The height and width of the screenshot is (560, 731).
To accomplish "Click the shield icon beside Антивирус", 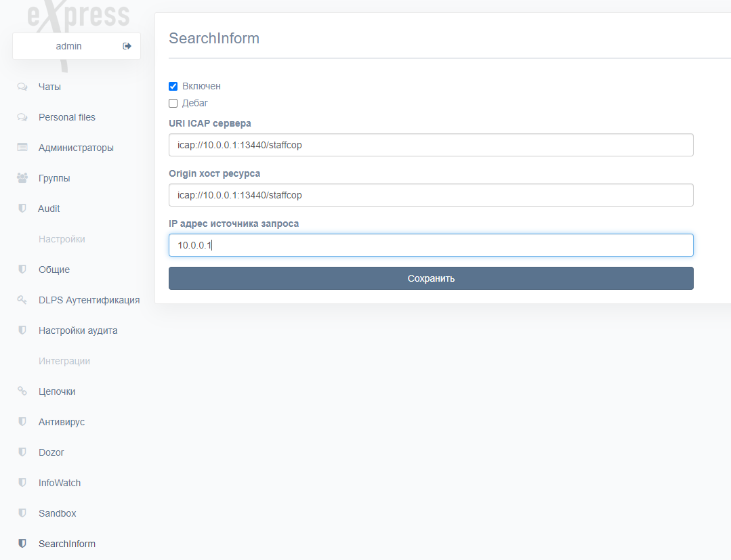I will point(22,422).
